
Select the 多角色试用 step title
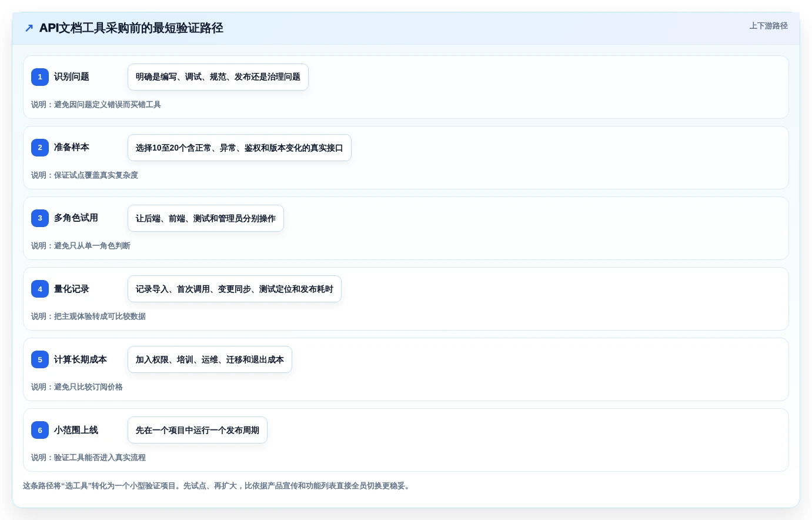[x=76, y=218]
